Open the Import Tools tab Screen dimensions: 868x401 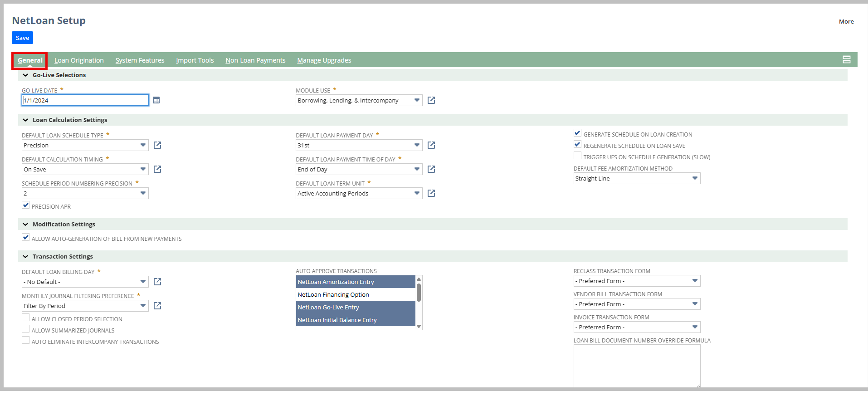coord(195,60)
